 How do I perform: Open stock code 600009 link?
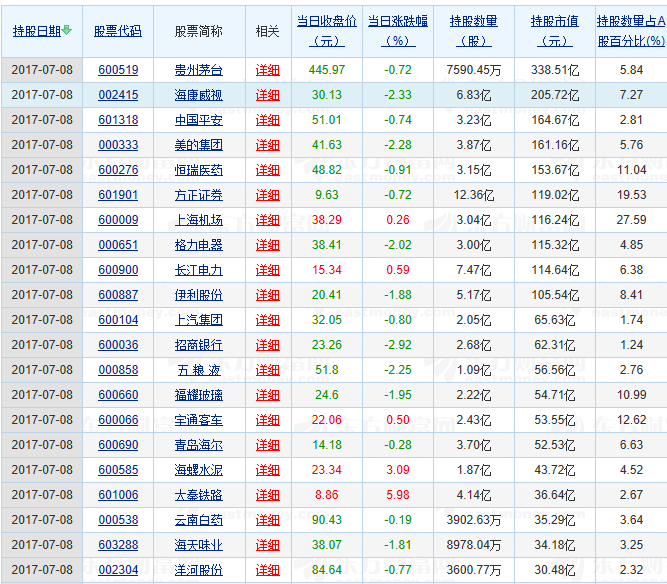click(x=118, y=220)
